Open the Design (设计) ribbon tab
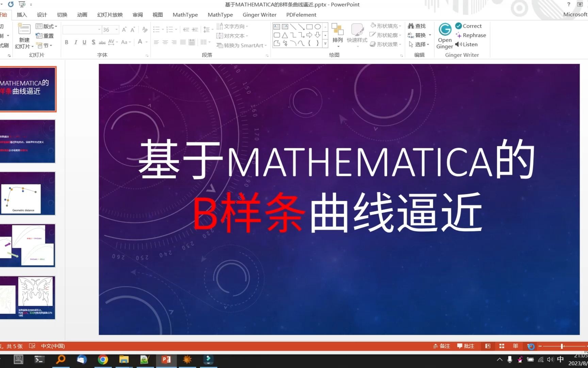588x368 pixels. [42, 15]
